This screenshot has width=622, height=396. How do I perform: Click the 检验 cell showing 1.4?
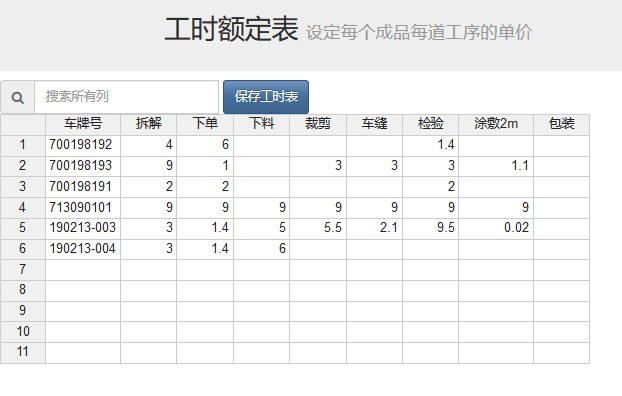tap(430, 146)
